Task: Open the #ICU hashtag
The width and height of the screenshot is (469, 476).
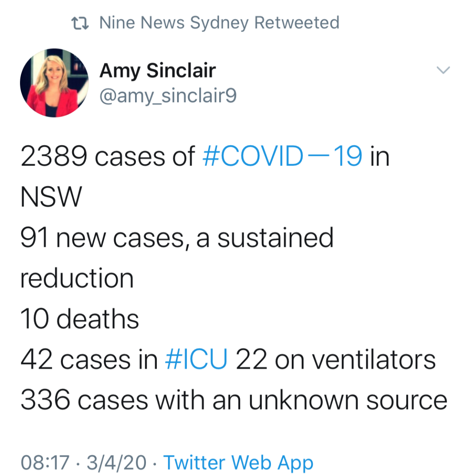Action: (196, 359)
